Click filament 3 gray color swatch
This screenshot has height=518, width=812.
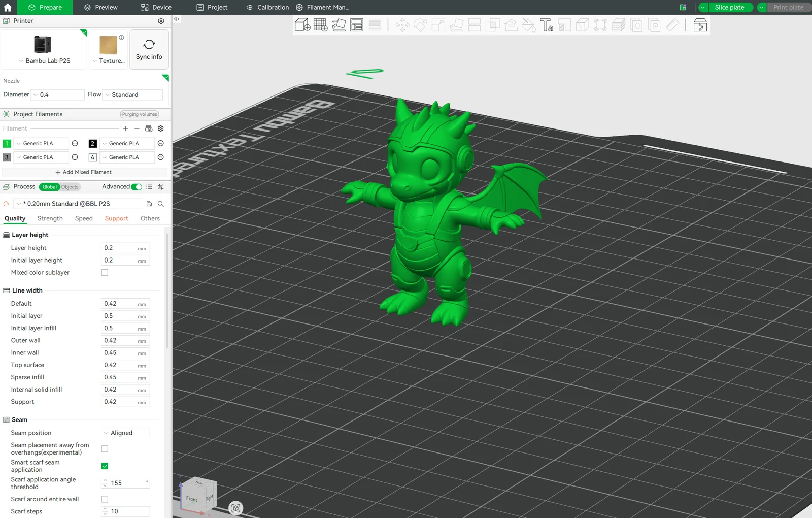click(7, 157)
